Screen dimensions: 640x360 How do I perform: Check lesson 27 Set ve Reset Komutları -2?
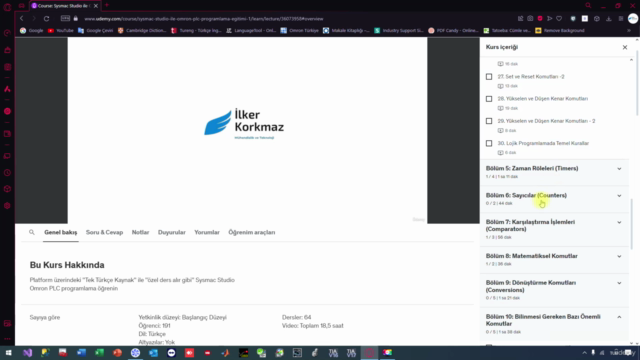(x=489, y=77)
